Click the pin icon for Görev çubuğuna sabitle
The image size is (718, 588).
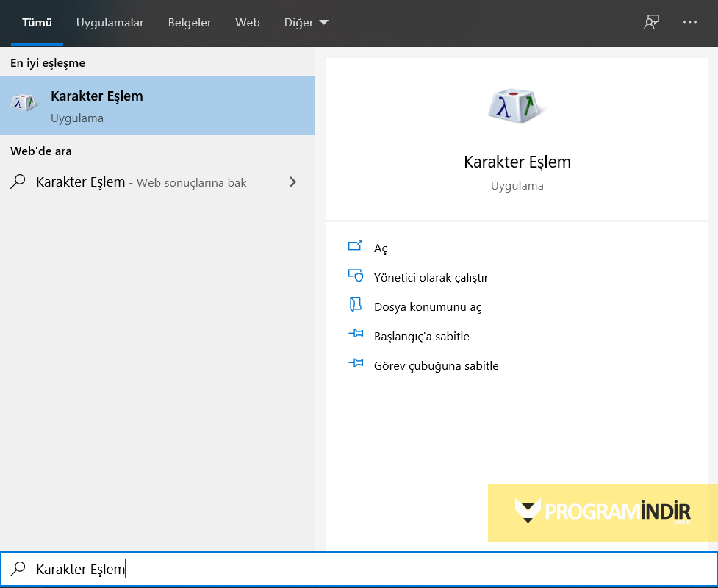(x=356, y=364)
